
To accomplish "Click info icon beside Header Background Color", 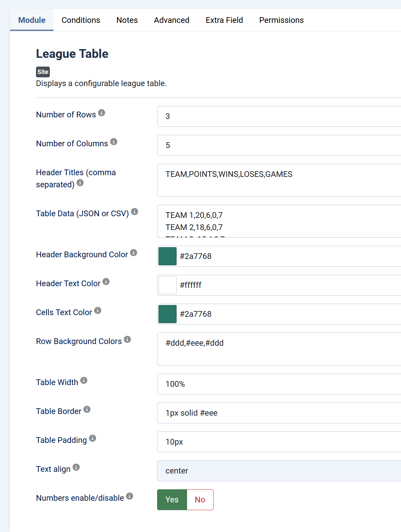I will [134, 253].
